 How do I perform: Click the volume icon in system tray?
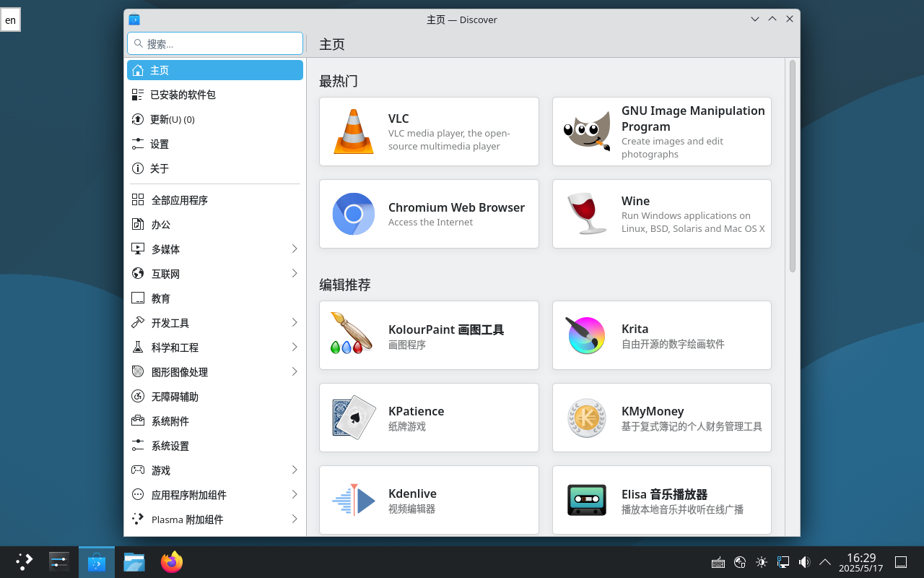pyautogui.click(x=804, y=562)
